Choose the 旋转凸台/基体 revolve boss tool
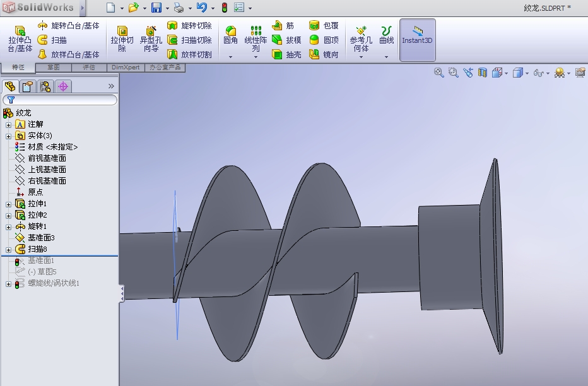Image resolution: width=588 pixels, height=386 pixels. 69,25
